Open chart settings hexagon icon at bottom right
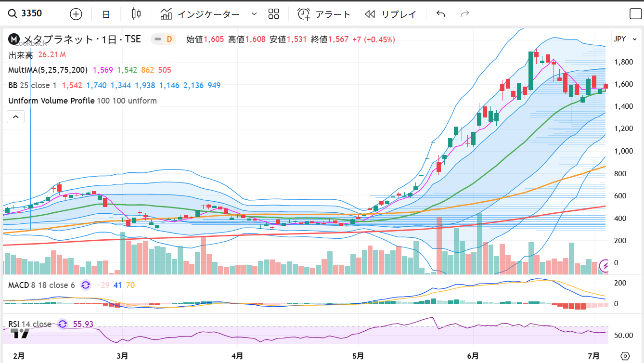Viewport: 644px width, 363px height. 625,356
